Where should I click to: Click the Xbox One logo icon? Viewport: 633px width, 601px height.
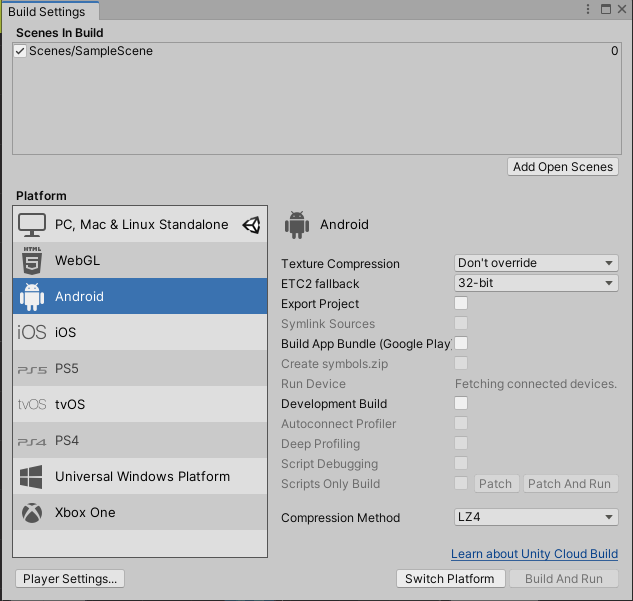point(32,513)
